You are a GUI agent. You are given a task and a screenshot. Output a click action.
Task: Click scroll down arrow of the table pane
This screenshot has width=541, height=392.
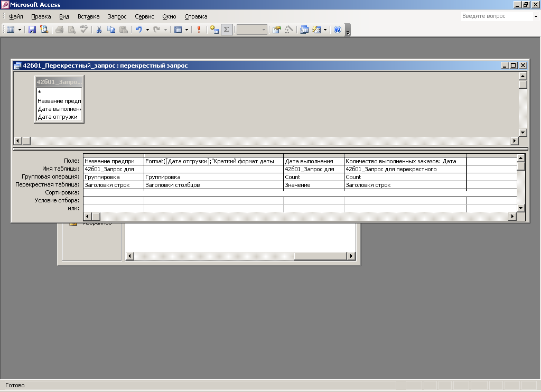pyautogui.click(x=523, y=133)
